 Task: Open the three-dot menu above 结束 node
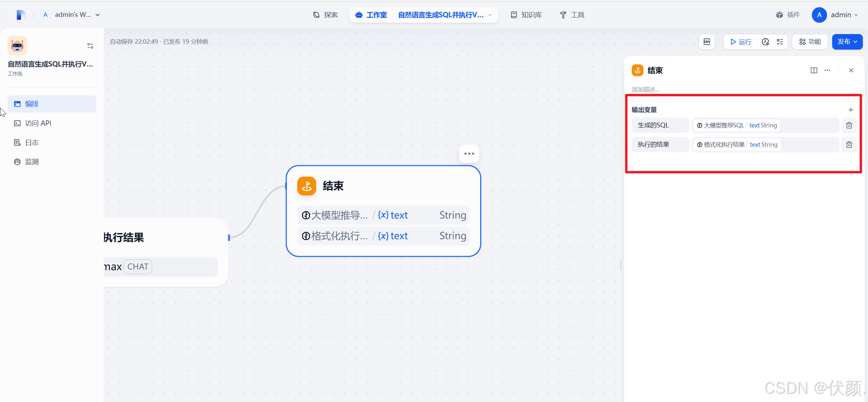pos(469,154)
